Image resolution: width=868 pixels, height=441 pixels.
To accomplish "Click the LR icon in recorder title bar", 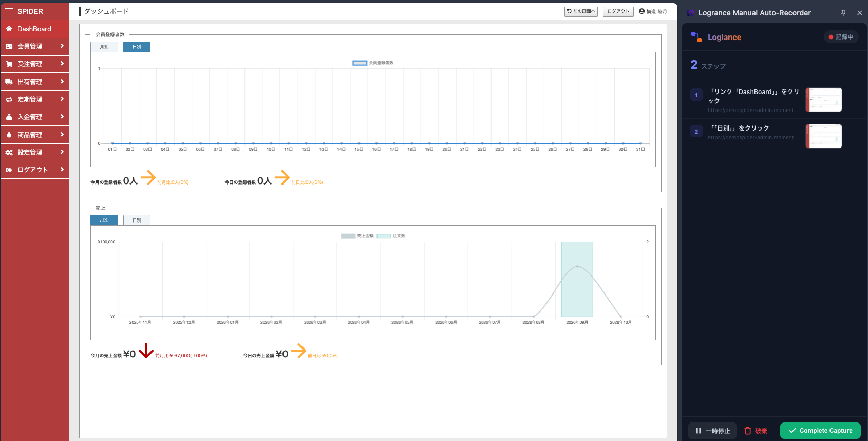I will point(691,13).
